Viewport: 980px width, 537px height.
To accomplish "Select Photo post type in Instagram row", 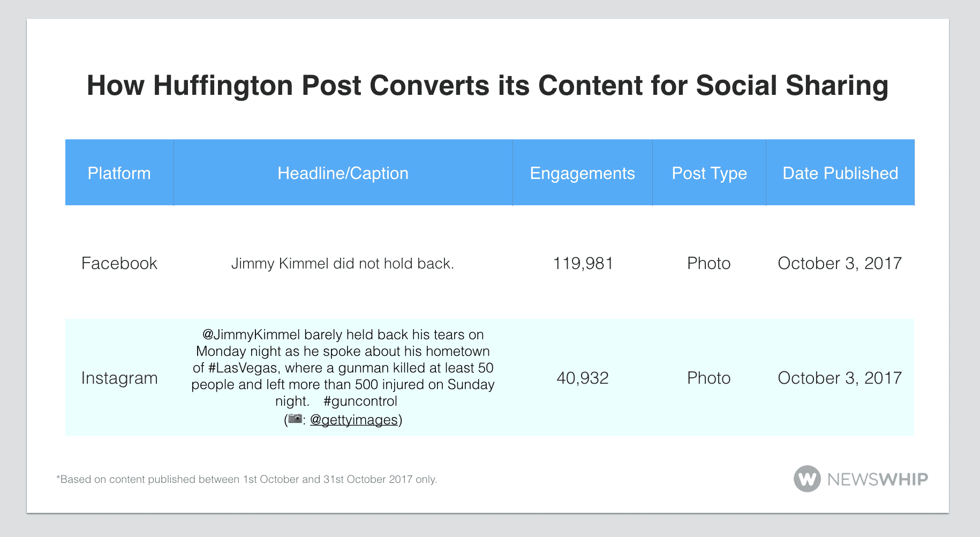I will pos(708,378).
